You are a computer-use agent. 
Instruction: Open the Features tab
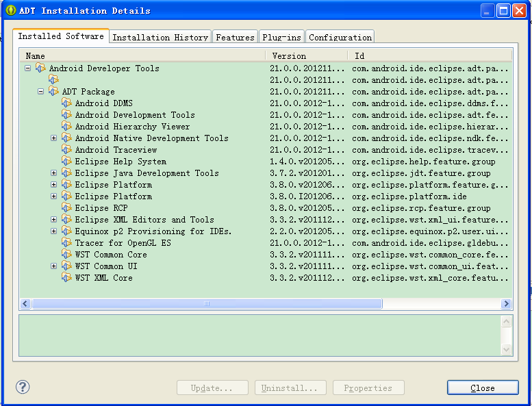235,37
